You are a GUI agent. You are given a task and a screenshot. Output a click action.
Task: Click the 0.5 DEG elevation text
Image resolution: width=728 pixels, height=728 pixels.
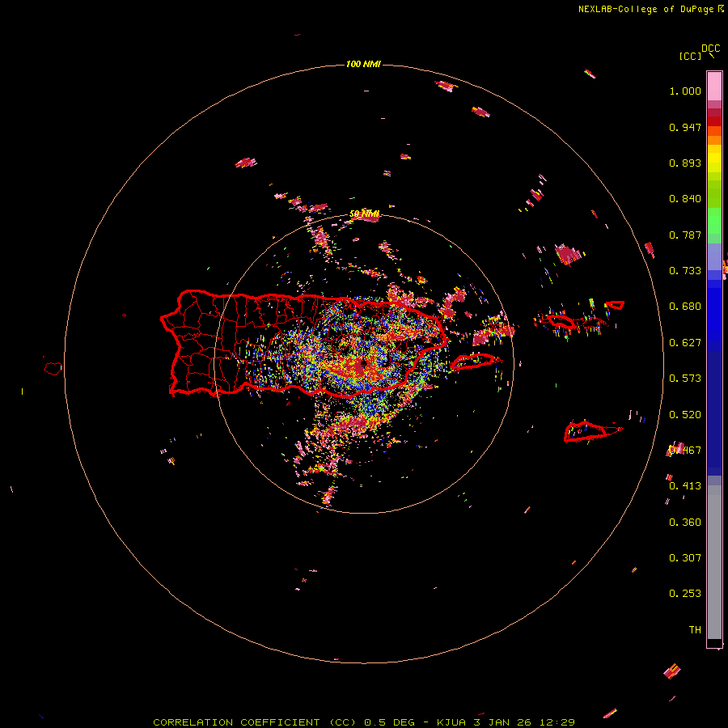click(x=390, y=722)
